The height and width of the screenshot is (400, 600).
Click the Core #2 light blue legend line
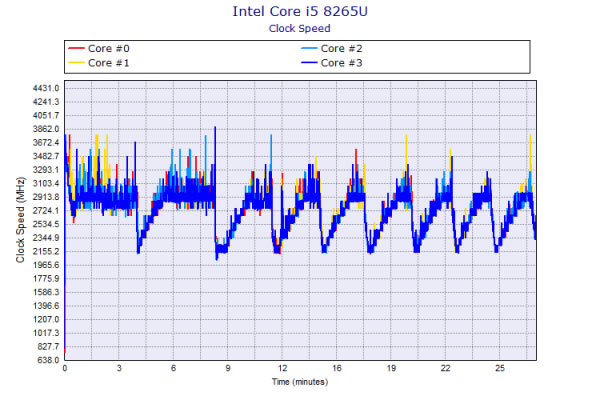(309, 49)
